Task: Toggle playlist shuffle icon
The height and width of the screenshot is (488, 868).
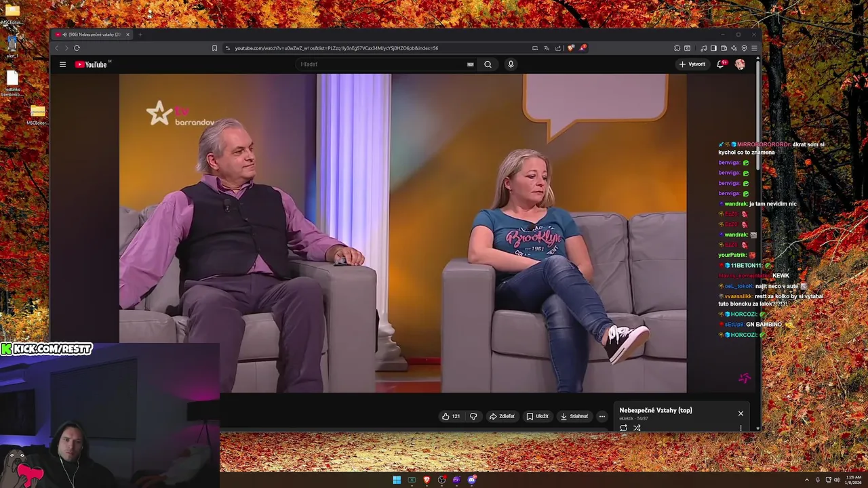Action: 637,428
